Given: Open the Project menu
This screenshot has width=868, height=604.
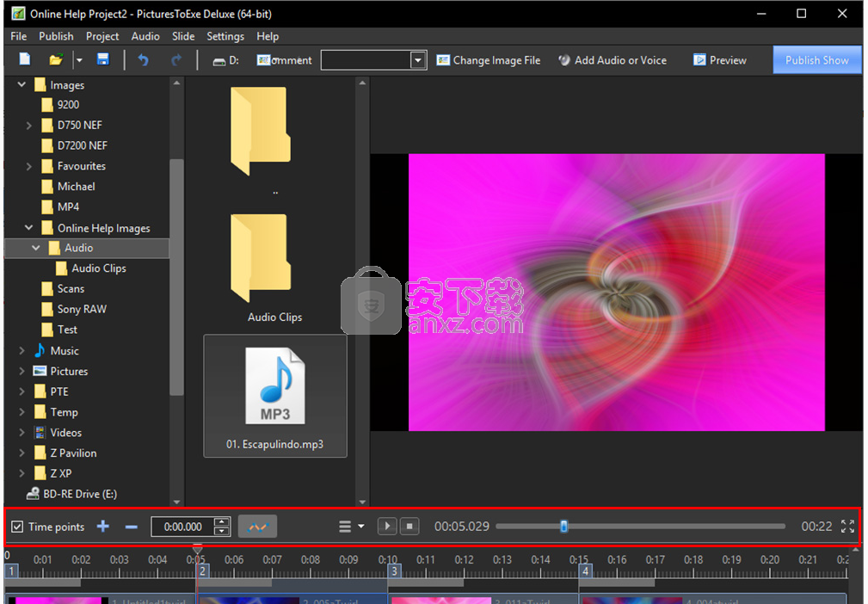Looking at the screenshot, I should [x=102, y=36].
